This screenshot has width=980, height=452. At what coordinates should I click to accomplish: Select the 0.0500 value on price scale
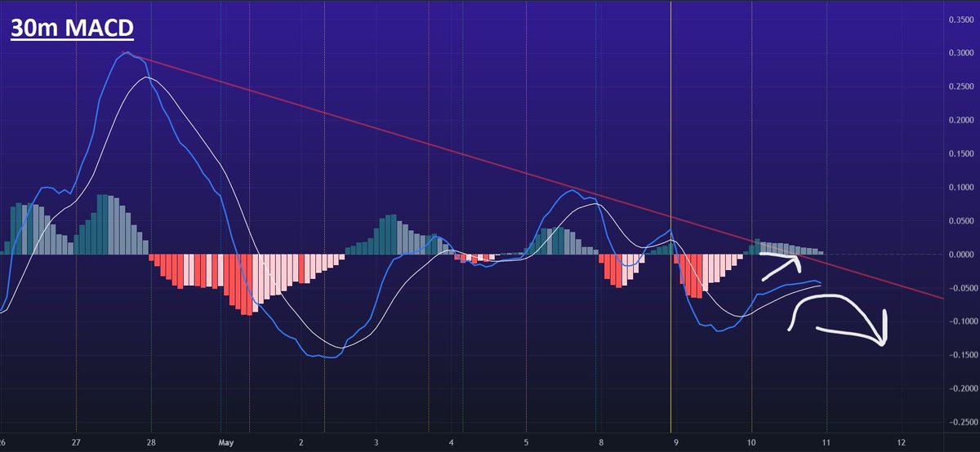point(961,220)
